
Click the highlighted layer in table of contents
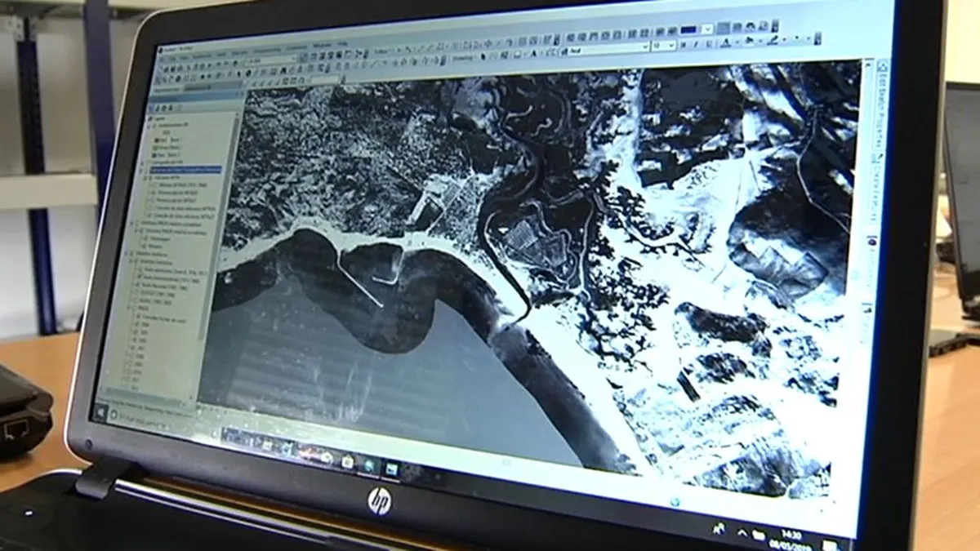coord(187,170)
